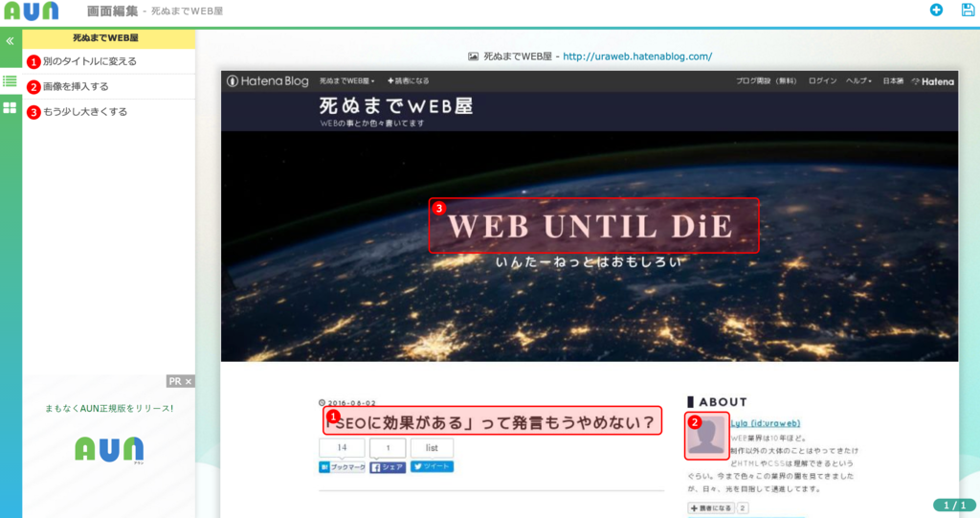Click 読者になる button in ABOUT section
Image resolution: width=980 pixels, height=518 pixels.
711,508
